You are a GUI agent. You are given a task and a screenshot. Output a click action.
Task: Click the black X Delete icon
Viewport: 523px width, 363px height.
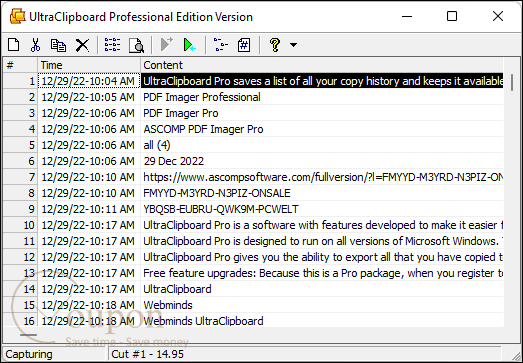(x=82, y=45)
